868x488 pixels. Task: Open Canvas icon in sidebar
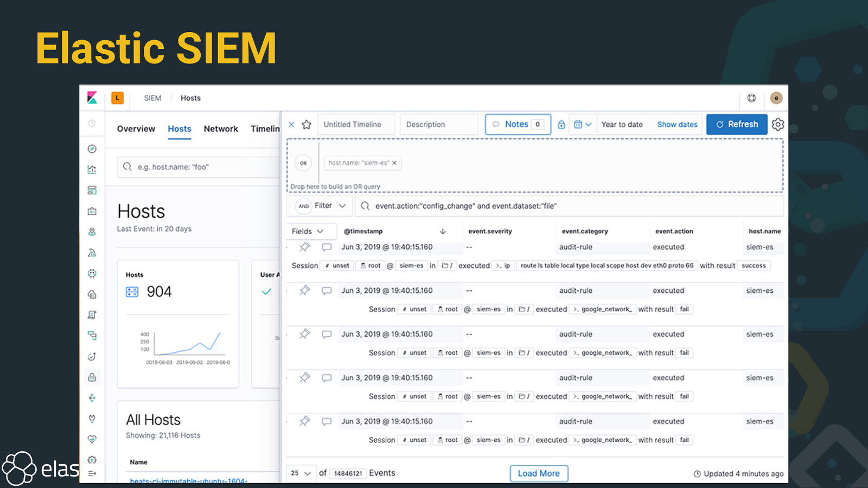coord(92,211)
